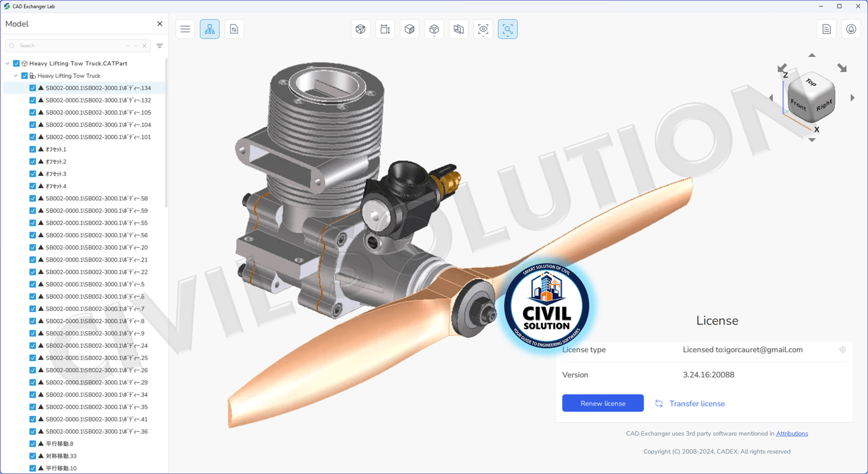Click the Top face of view cube
Screen dimensions: 868x474
811,83
